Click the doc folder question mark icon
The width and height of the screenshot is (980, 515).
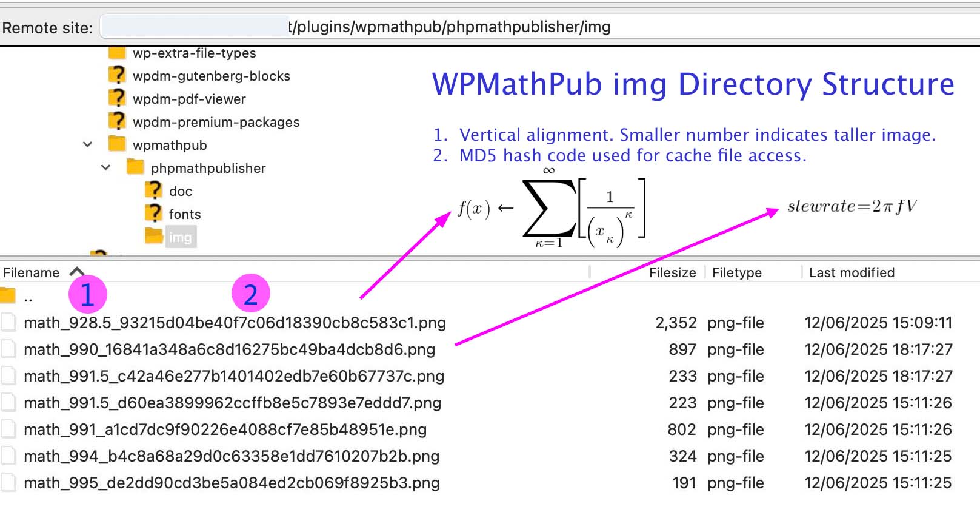153,191
